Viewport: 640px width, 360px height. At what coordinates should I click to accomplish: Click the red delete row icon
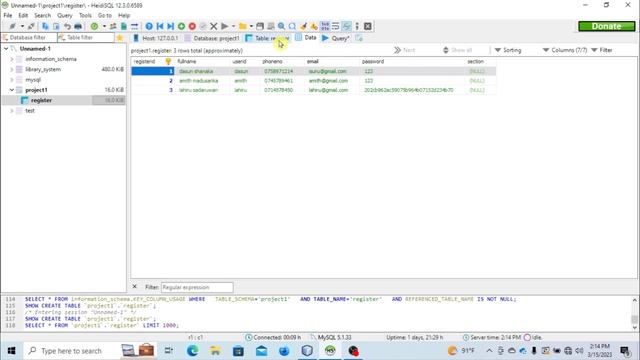point(192,26)
